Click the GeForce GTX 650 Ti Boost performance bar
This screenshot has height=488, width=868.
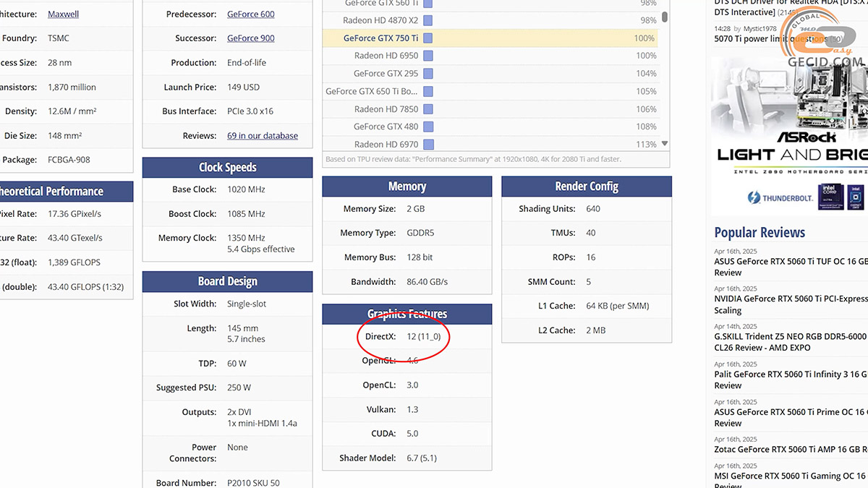427,91
